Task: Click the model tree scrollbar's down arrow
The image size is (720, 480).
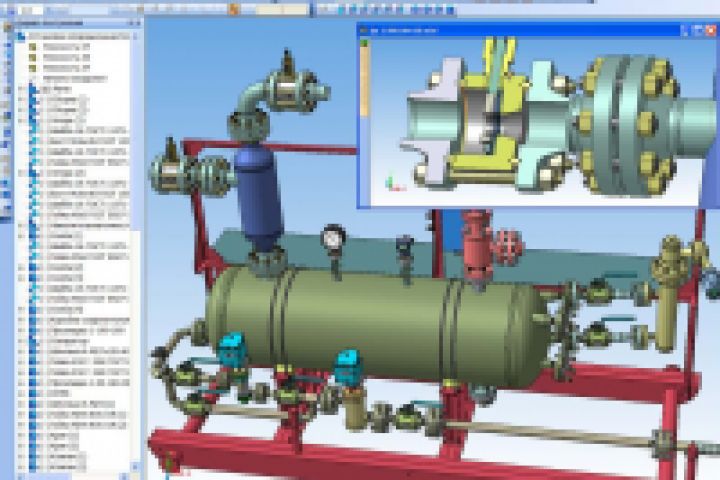Action: pos(135,467)
